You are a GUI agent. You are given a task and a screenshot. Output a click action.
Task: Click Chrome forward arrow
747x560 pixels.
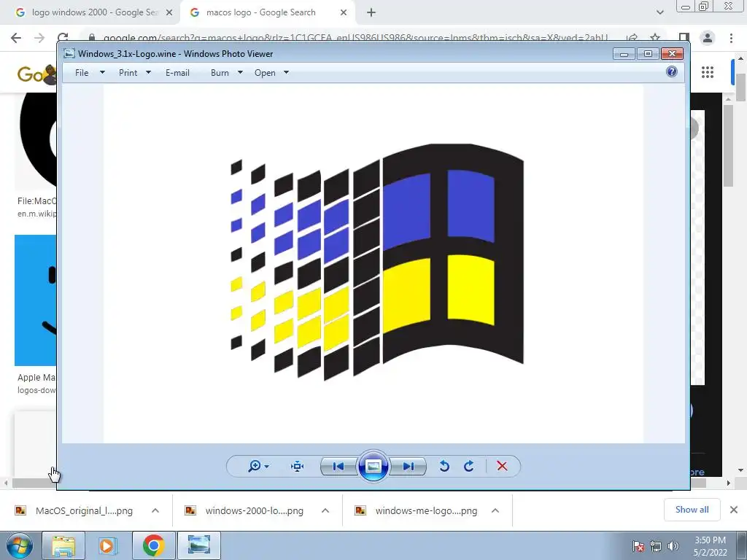pos(39,38)
